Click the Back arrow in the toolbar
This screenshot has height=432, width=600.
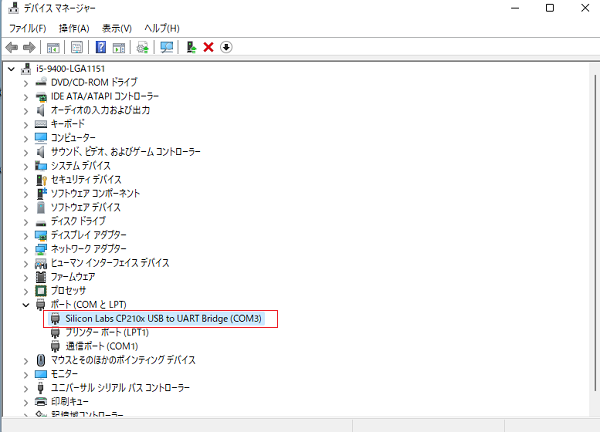pyautogui.click(x=12, y=47)
